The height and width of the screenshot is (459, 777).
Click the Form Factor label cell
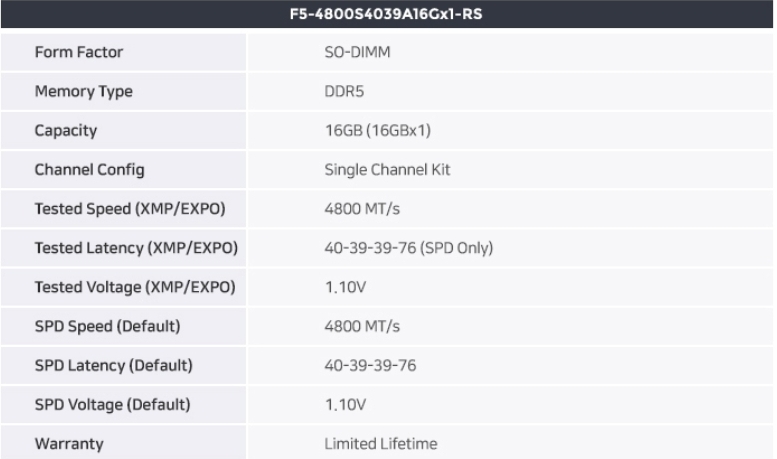[x=79, y=52]
